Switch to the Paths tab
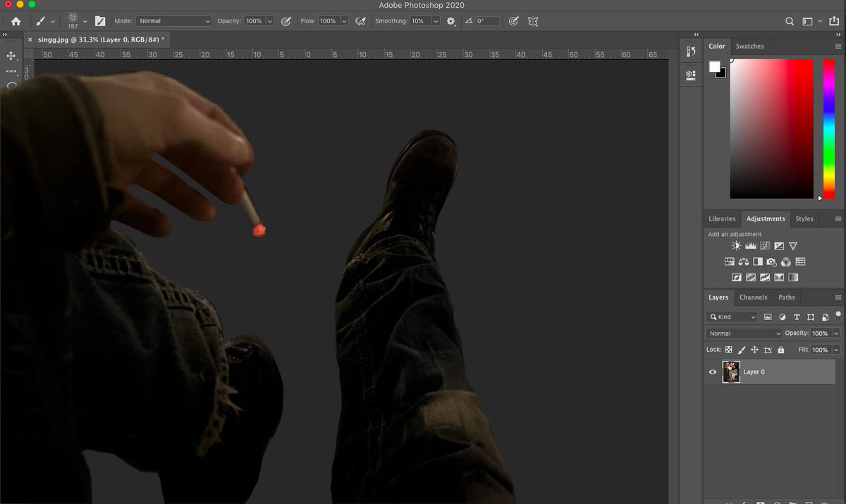Image resolution: width=846 pixels, height=504 pixels. coord(787,297)
